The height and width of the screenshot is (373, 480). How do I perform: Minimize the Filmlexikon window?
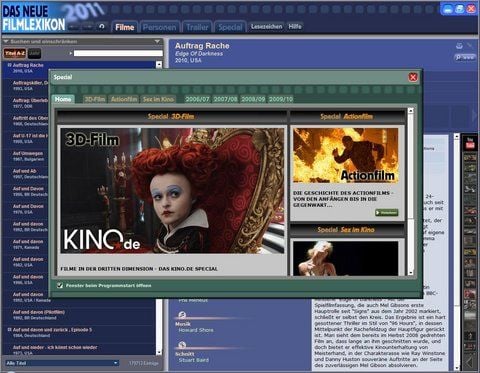click(x=448, y=9)
